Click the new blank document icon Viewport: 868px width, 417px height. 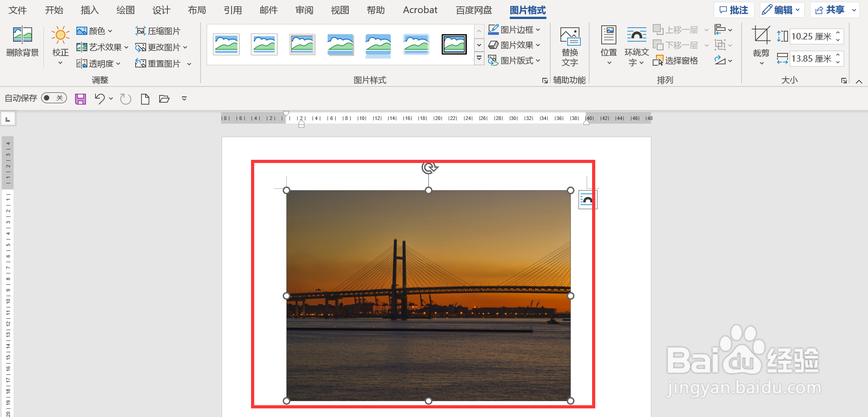(x=145, y=99)
